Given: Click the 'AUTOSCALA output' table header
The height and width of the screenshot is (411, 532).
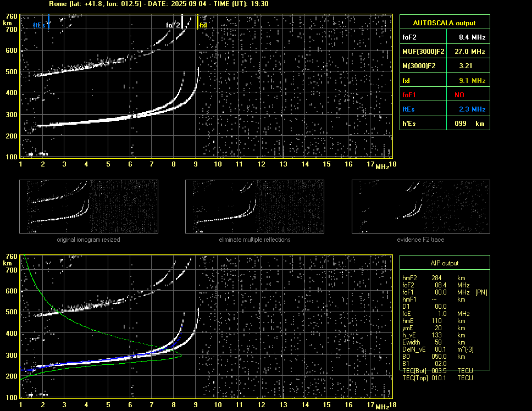Looking at the screenshot, I should coord(445,23).
